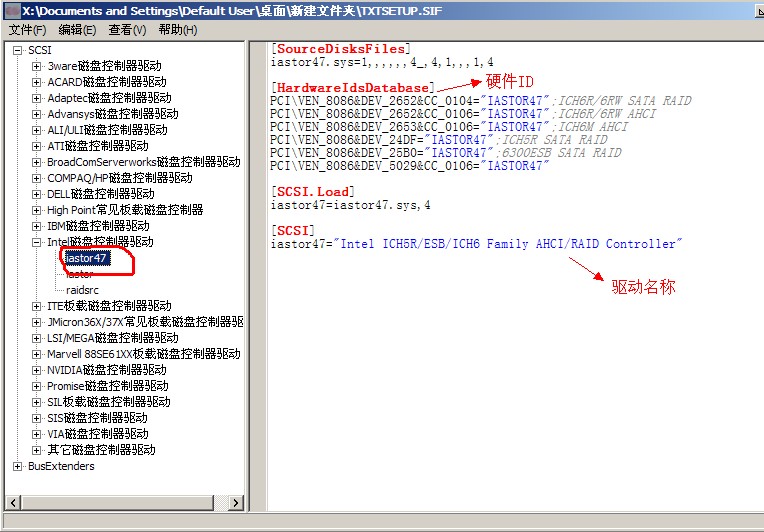764x532 pixels.
Task: Click the [HardwareIdsDatabase] section header
Action: [353, 88]
